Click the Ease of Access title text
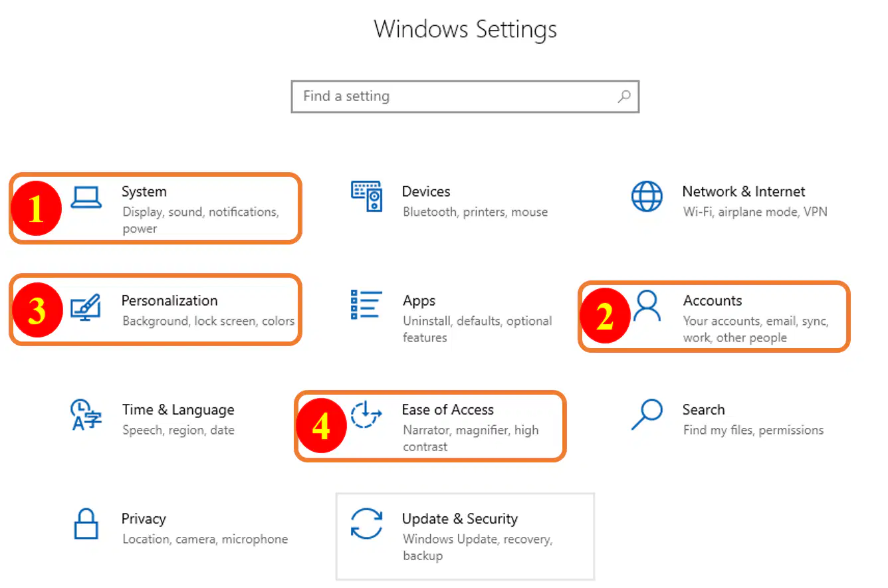Image resolution: width=888 pixels, height=588 pixels. coord(448,410)
